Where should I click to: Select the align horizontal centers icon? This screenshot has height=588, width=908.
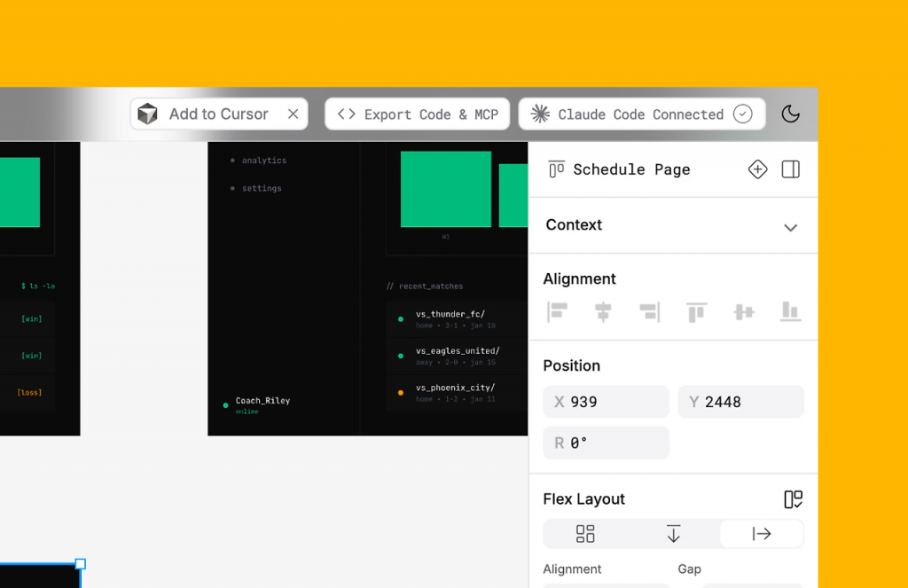pyautogui.click(x=604, y=311)
